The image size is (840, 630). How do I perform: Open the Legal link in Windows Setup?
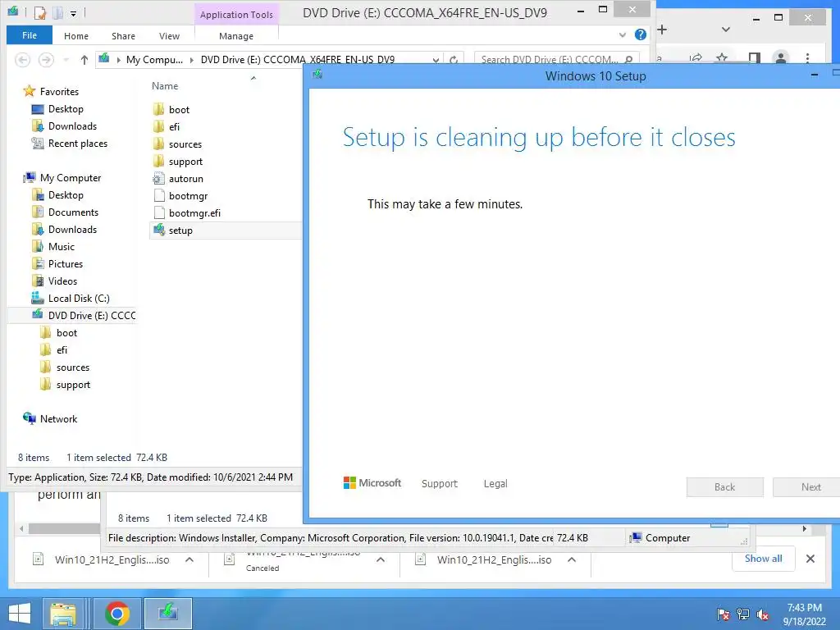[x=495, y=483]
